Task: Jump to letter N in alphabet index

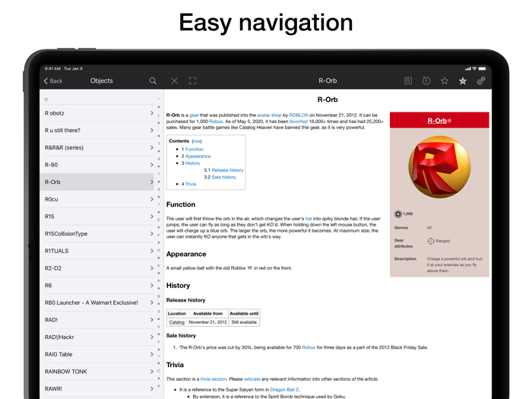Action: click(158, 280)
